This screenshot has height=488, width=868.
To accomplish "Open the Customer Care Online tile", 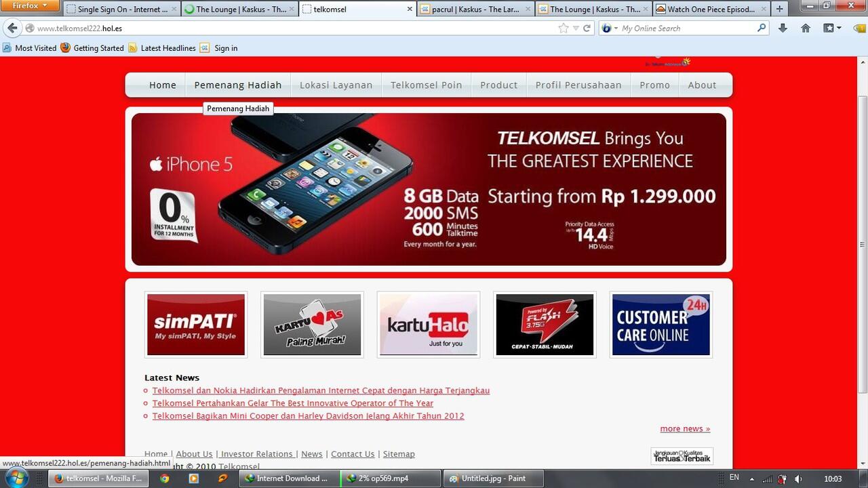I will [661, 325].
